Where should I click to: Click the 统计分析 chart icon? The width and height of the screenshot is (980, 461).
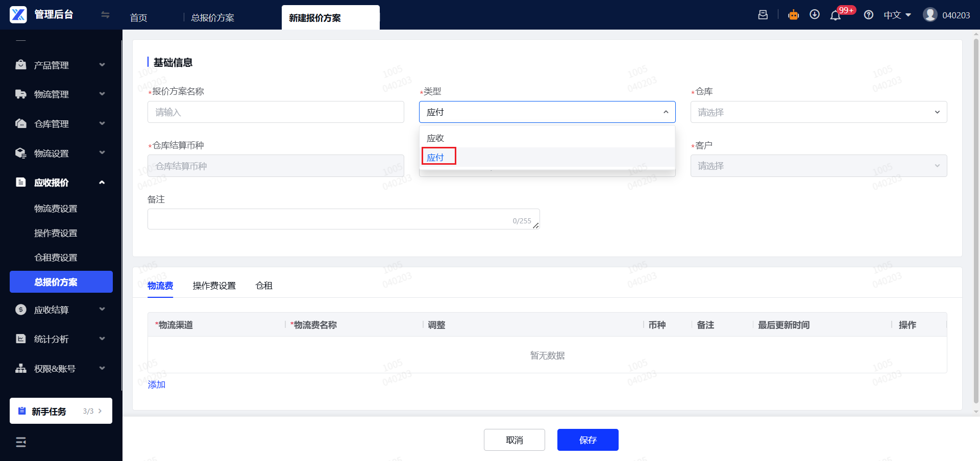coord(21,339)
